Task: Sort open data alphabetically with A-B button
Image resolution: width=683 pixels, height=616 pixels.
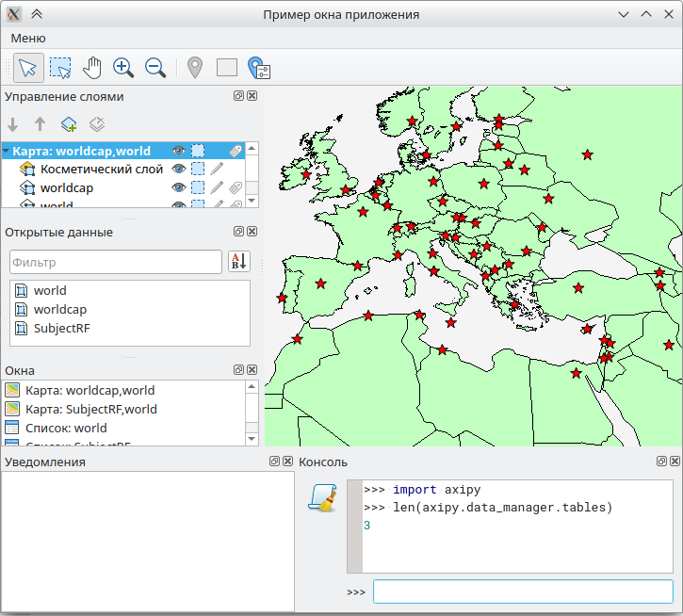Action: pos(238,261)
